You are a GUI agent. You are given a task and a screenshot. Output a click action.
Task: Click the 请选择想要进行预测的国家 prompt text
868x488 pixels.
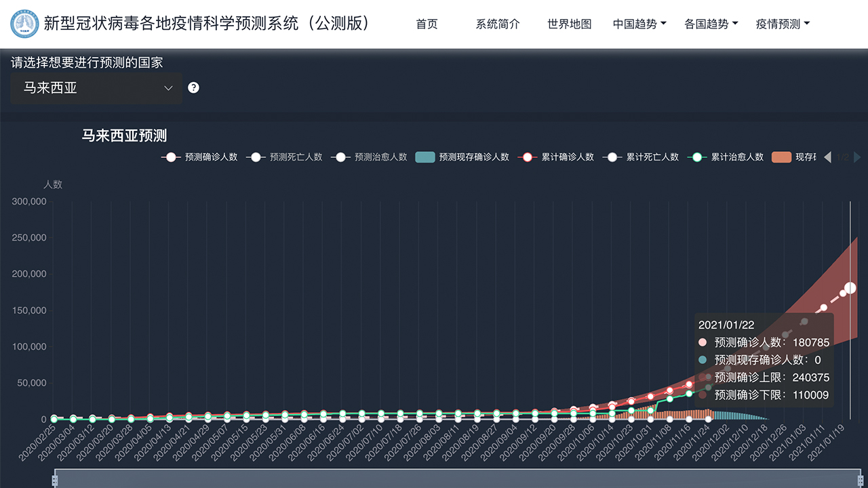point(87,62)
